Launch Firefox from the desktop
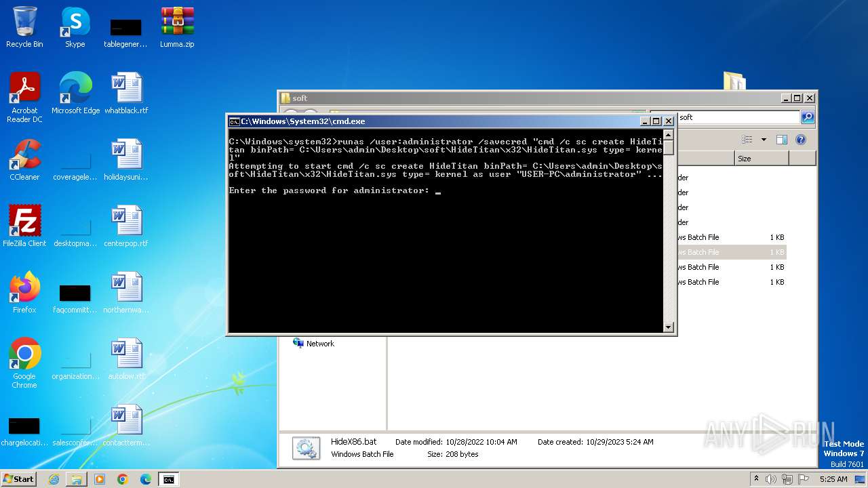The width and height of the screenshot is (868, 488). coord(24,293)
